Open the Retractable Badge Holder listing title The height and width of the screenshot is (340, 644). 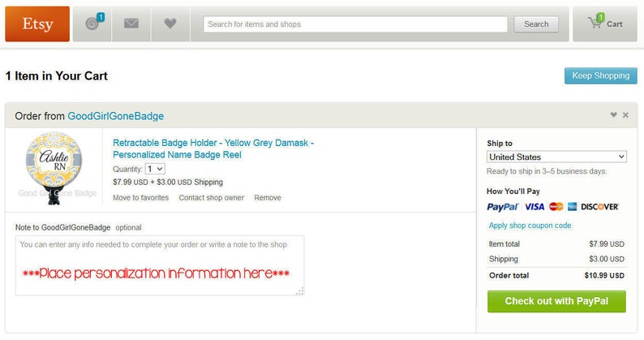point(213,148)
